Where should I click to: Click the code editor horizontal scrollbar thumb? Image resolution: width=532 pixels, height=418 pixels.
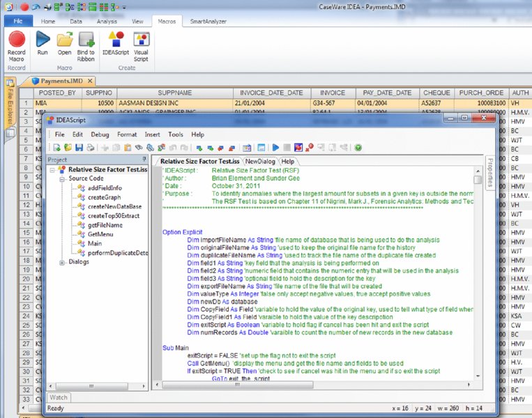pos(238,385)
